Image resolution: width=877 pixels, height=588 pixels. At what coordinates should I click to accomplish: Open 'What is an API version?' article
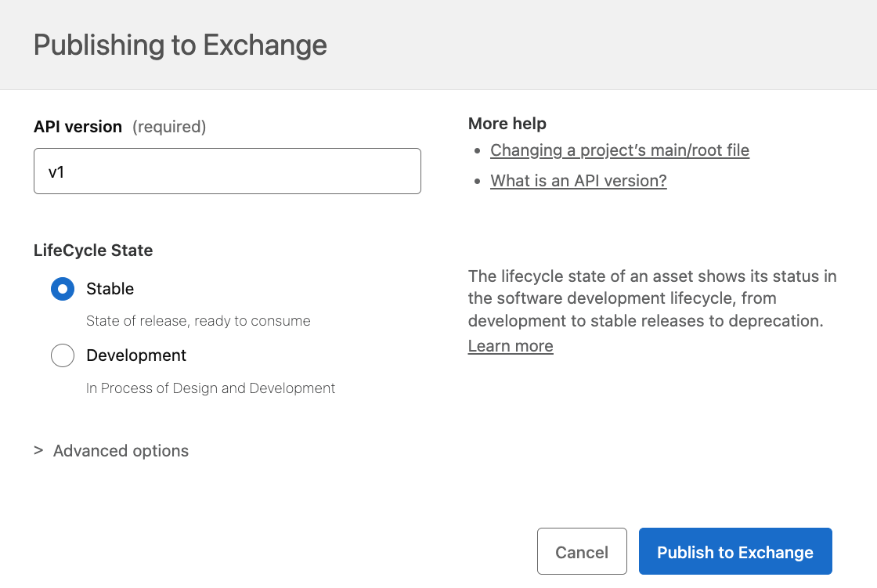[578, 180]
